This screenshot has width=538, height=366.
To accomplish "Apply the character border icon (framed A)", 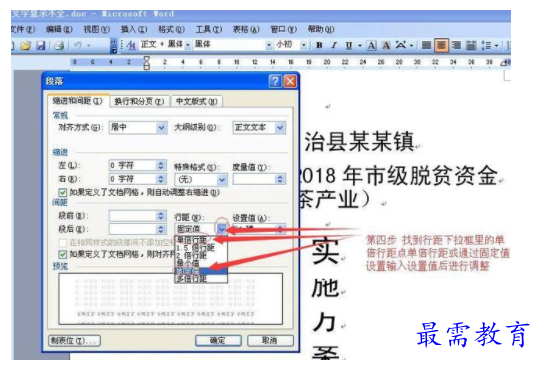I will tap(371, 45).
